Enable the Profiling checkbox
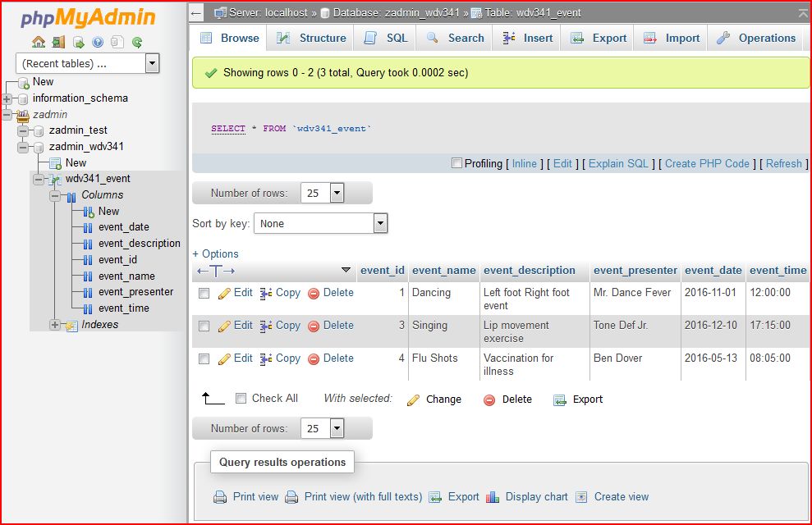 tap(456, 163)
